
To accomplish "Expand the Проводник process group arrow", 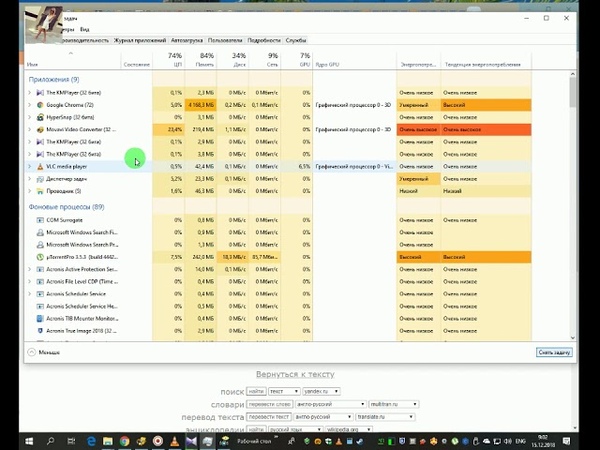I will (x=29, y=191).
